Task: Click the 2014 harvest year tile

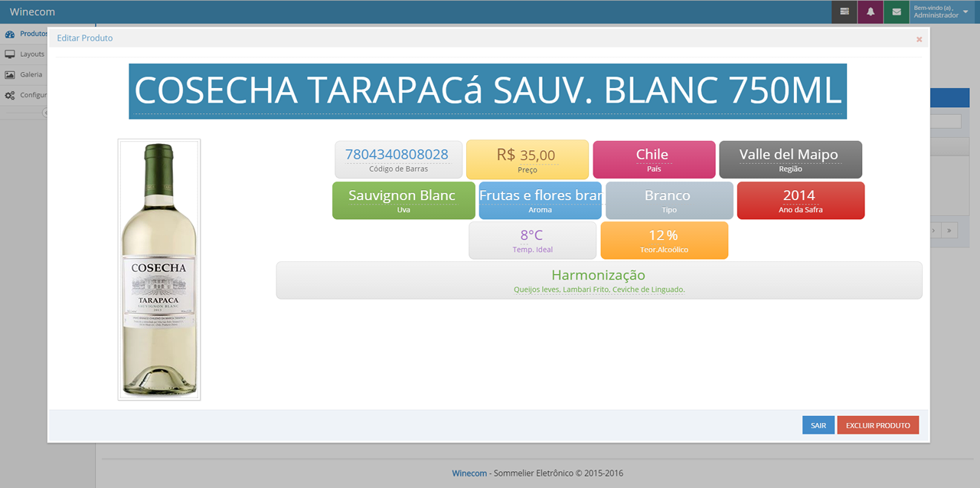Action: 799,195
